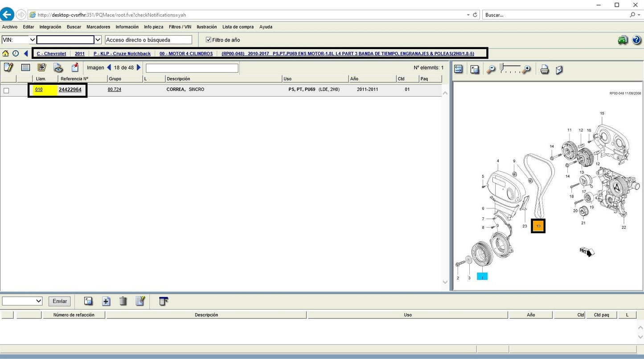Open the history clock icon
Viewport: 644px width, 359px height.
16,54
